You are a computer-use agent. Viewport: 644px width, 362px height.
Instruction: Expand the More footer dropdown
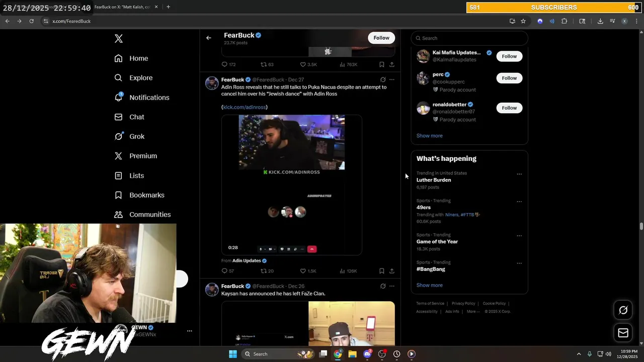(473, 312)
